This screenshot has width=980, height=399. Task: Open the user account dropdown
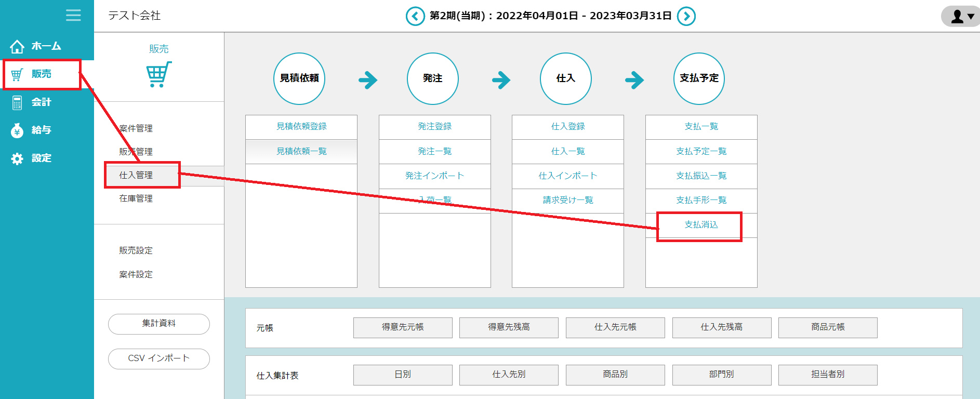[x=961, y=16]
